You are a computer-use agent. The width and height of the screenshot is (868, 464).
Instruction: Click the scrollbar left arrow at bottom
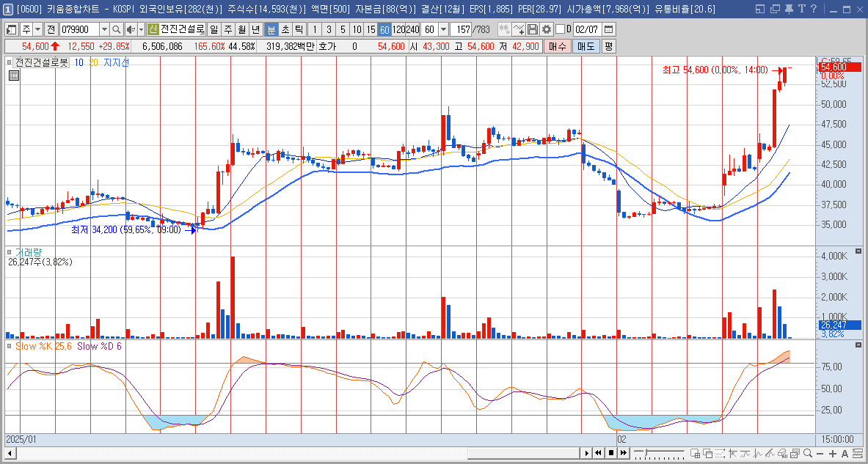[x=10, y=454]
